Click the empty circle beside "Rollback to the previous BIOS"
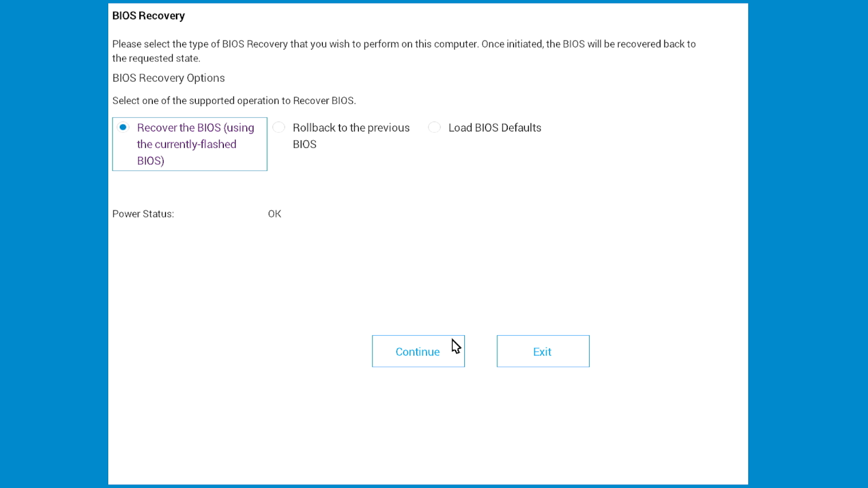The height and width of the screenshot is (488, 868). click(279, 127)
